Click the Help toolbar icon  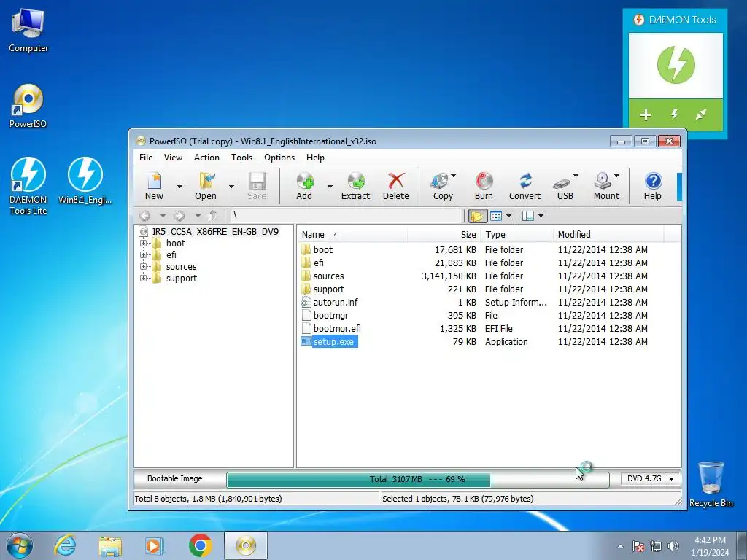(653, 186)
